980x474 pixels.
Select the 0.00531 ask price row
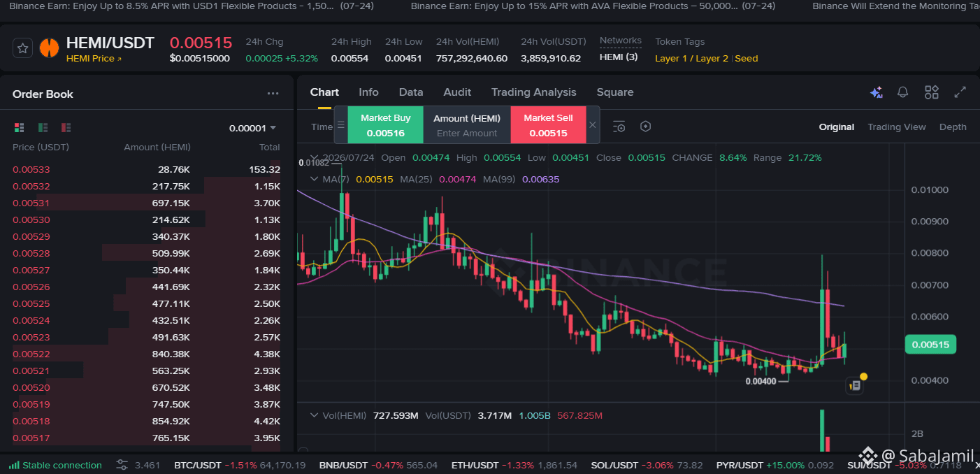tap(146, 203)
